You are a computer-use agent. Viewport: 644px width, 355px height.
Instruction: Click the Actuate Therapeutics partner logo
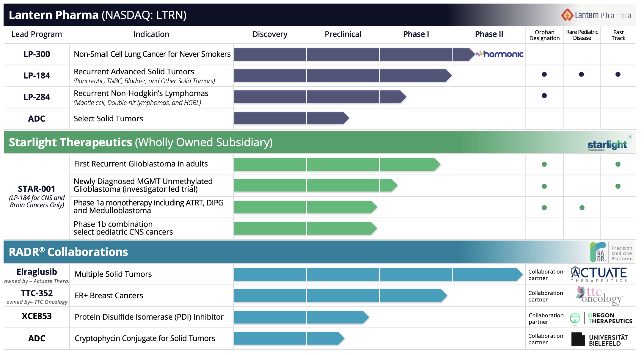coord(599,274)
